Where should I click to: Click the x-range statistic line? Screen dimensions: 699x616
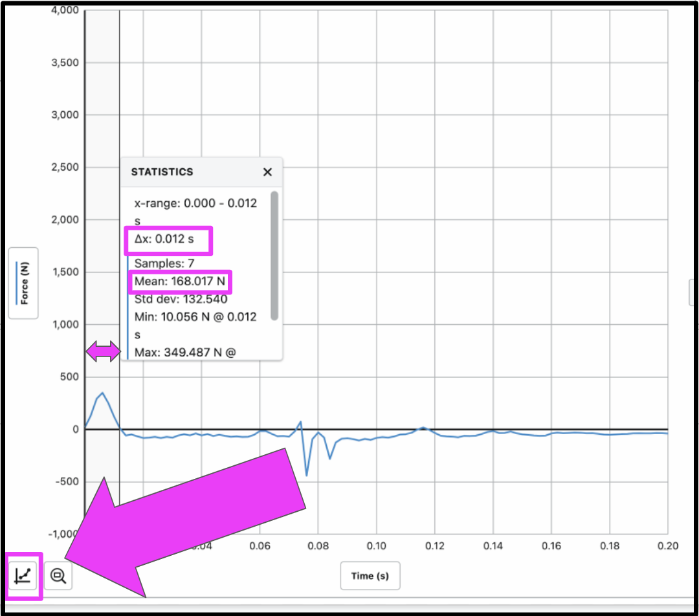coord(195,203)
